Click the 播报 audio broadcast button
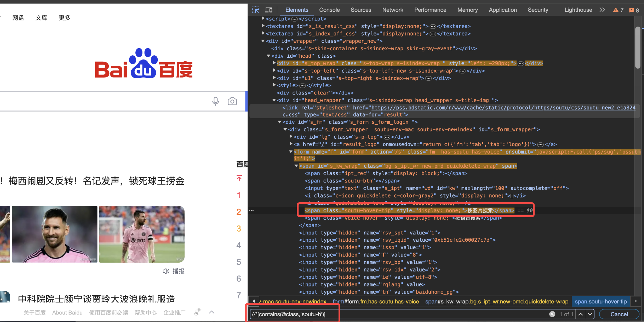 point(174,271)
